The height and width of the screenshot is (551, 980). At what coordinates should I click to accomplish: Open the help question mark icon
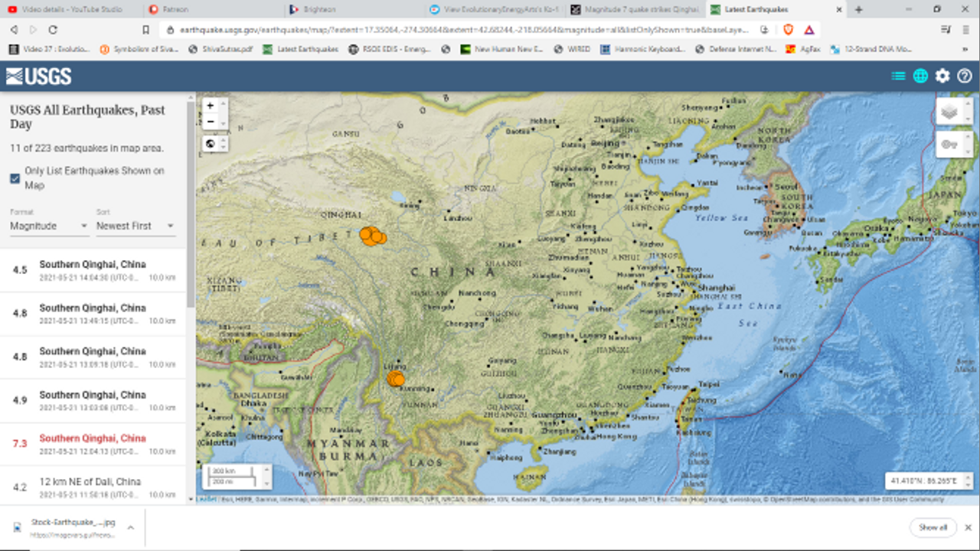coord(965,76)
